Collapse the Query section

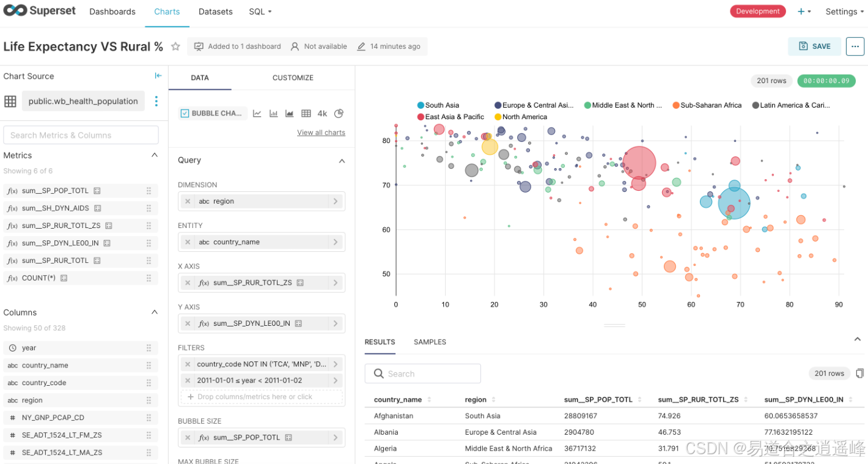(x=342, y=161)
